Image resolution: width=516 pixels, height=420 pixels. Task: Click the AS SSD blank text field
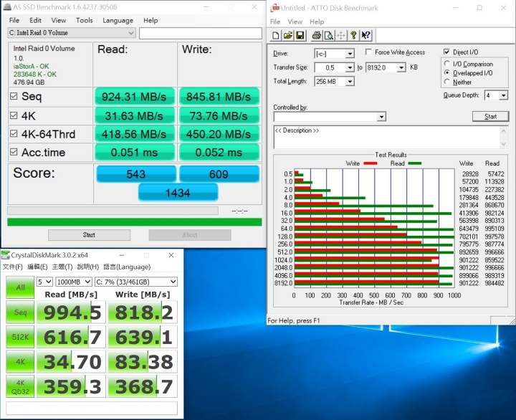coord(201,33)
